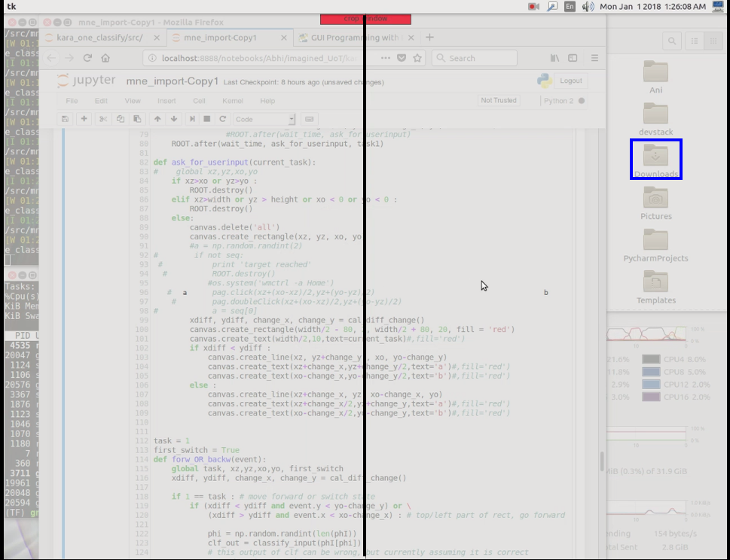Save the Jupyter notebook with floppy icon
This screenshot has height=560, width=730.
[x=66, y=119]
